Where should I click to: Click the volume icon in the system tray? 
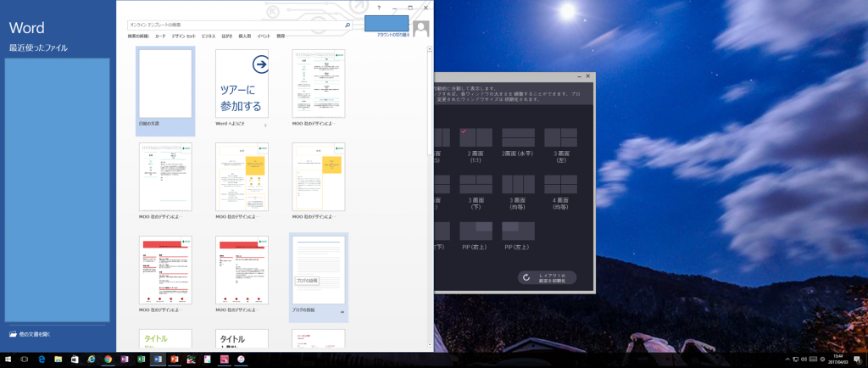point(804,360)
